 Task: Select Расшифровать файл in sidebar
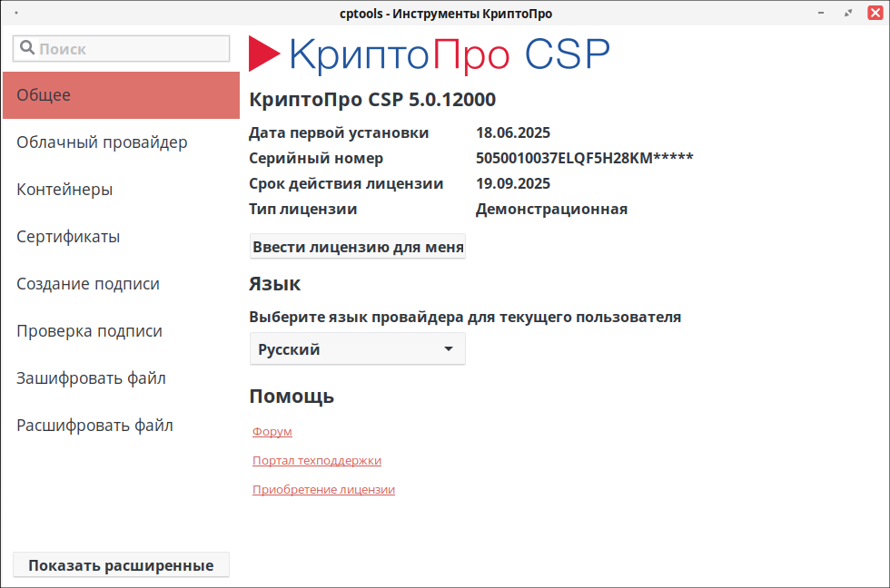click(x=121, y=426)
